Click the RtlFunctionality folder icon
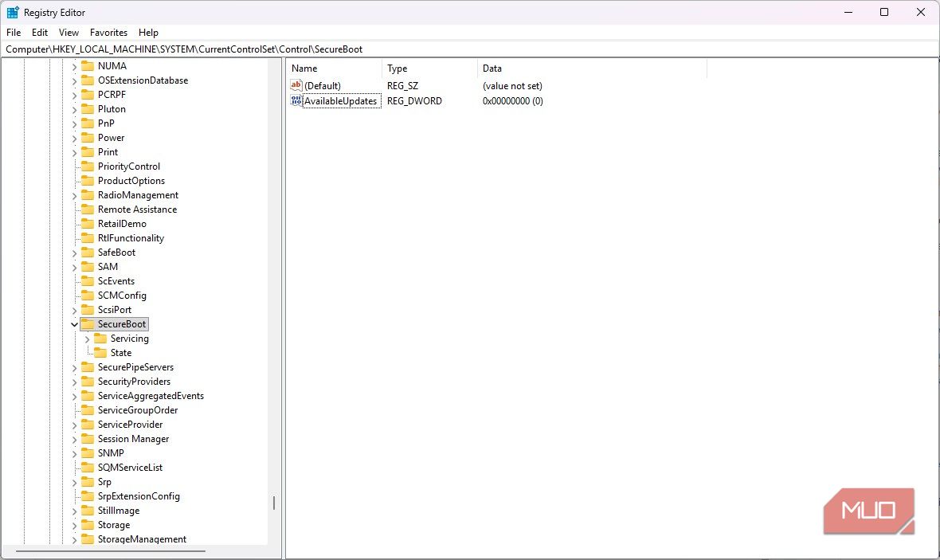 click(88, 238)
